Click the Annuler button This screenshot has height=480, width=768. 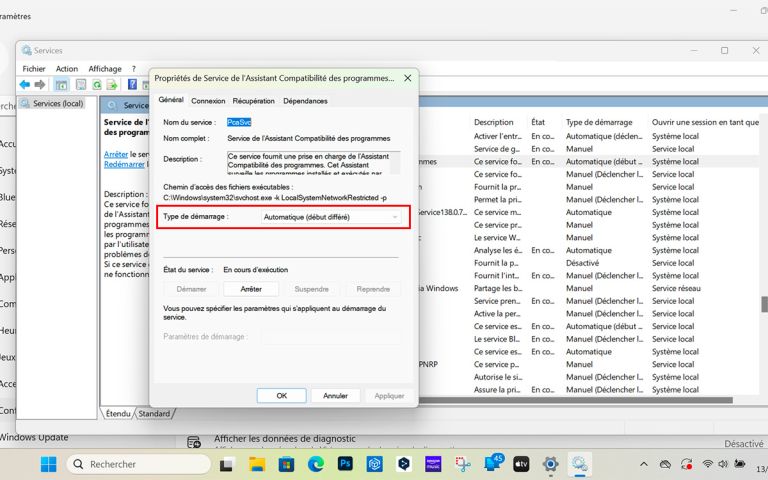(x=335, y=395)
